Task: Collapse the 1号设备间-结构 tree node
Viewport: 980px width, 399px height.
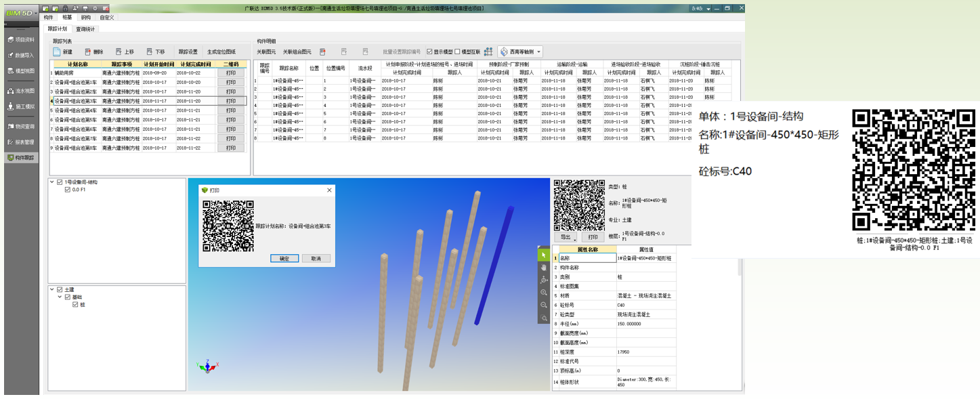Action: click(x=52, y=182)
